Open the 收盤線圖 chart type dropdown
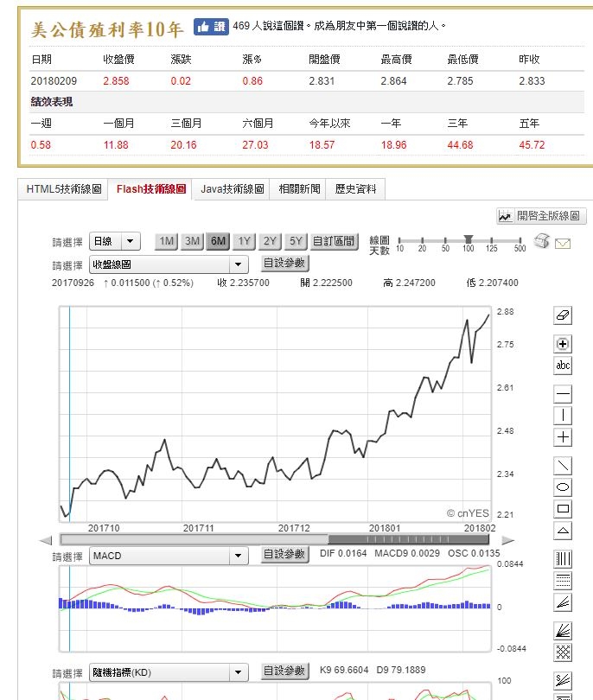 pyautogui.click(x=169, y=264)
